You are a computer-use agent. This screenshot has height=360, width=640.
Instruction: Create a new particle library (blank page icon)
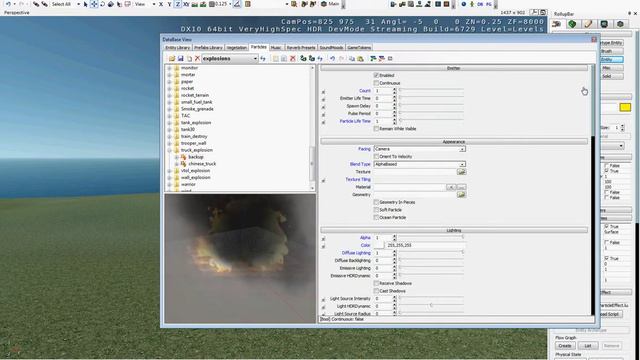coord(189,59)
